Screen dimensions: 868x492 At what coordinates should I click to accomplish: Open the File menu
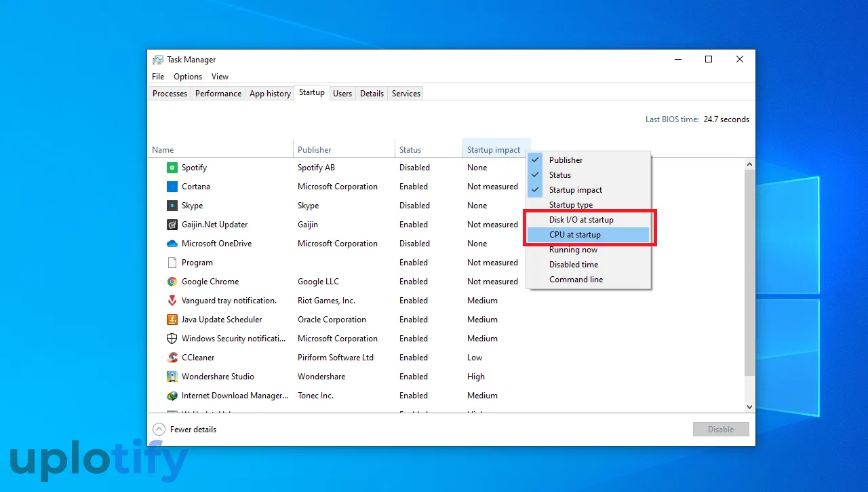pos(158,77)
